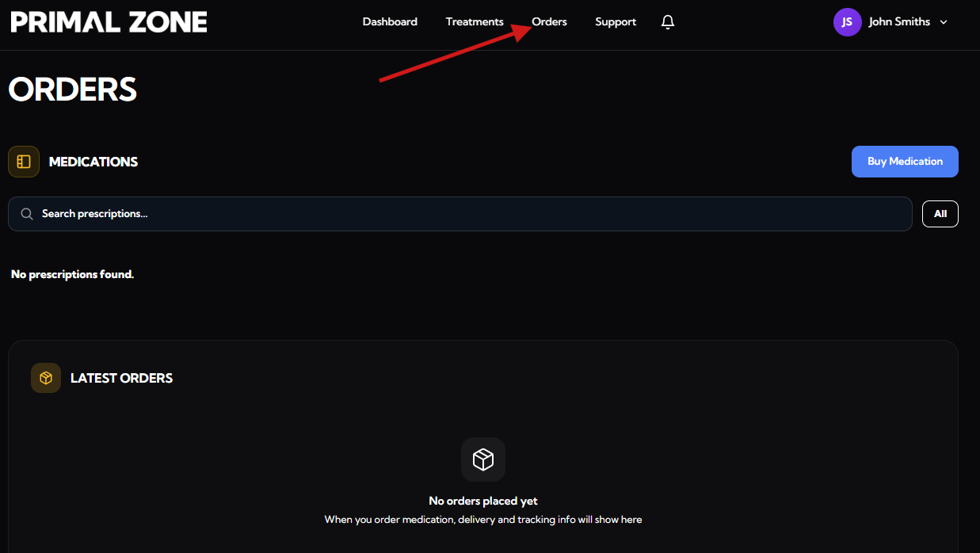Click the LATEST ORDERS title text
980x553 pixels.
tap(121, 379)
